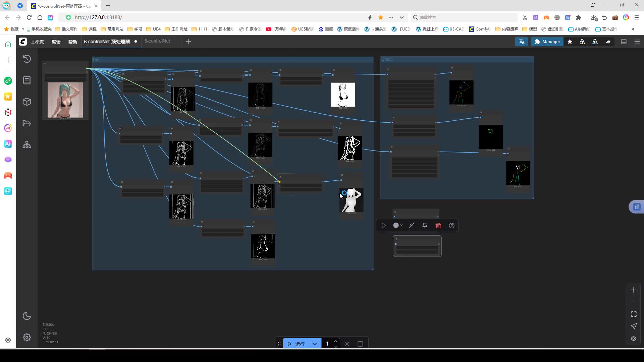The image size is (644, 362).
Task: Open the node library cube icon
Action: coord(27,102)
